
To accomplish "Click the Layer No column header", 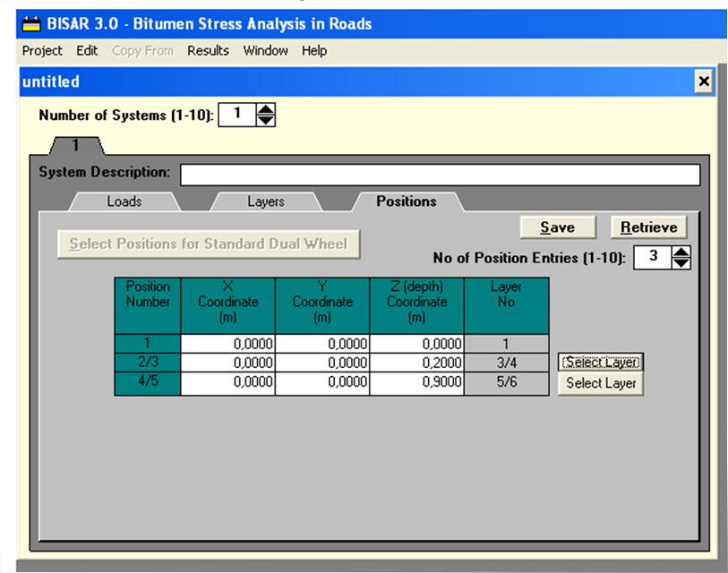I will pyautogui.click(x=507, y=306).
